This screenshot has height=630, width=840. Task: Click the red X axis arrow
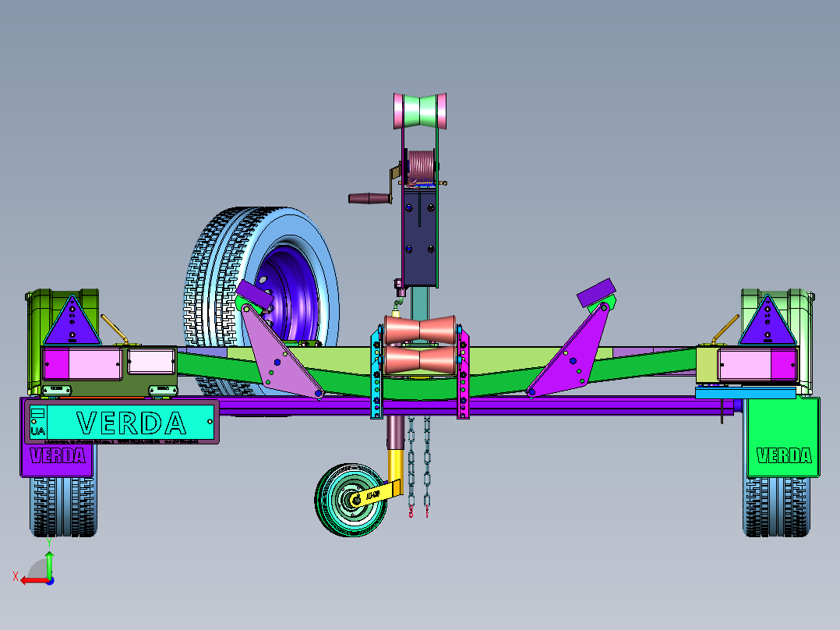point(35,581)
